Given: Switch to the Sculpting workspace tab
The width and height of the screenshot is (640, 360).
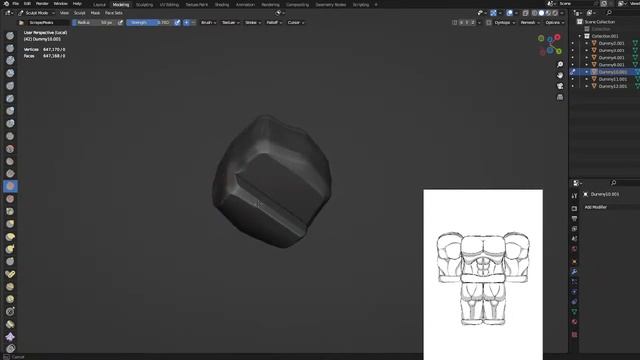Looking at the screenshot, I should tap(144, 4).
